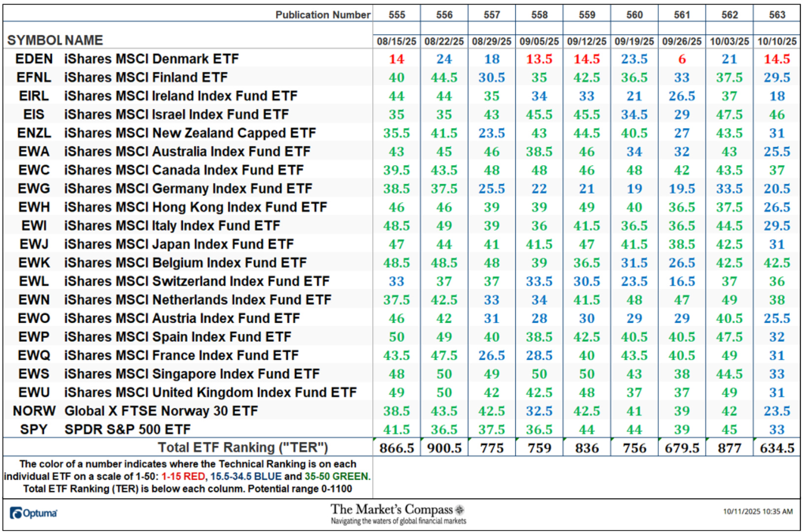Click the 866.5 TER total
The height and width of the screenshot is (532, 803).
pos(397,448)
